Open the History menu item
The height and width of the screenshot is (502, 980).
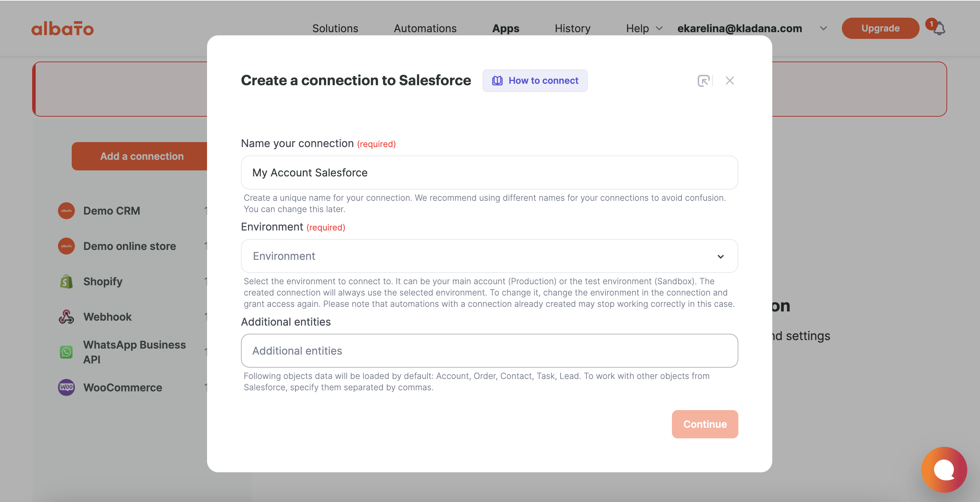[x=572, y=29]
